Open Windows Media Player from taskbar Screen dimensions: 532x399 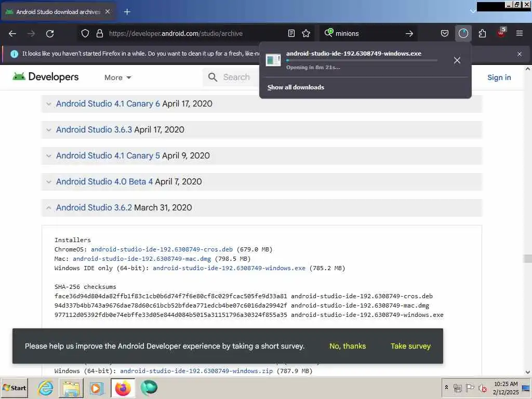point(97,388)
